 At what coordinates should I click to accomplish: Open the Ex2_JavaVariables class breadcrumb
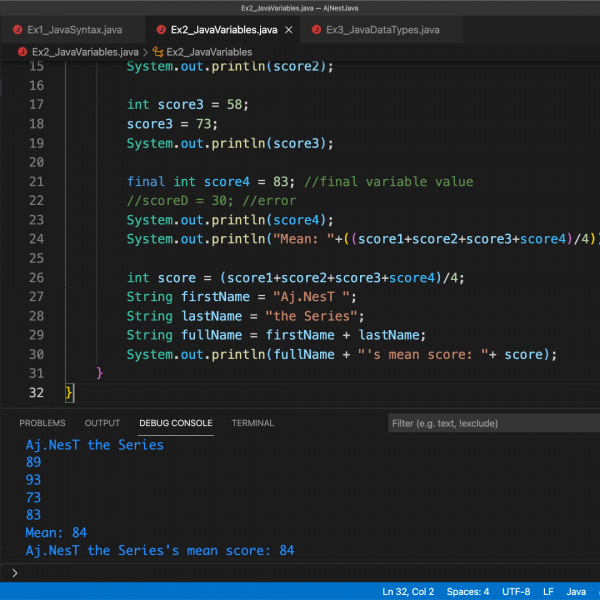coord(209,52)
